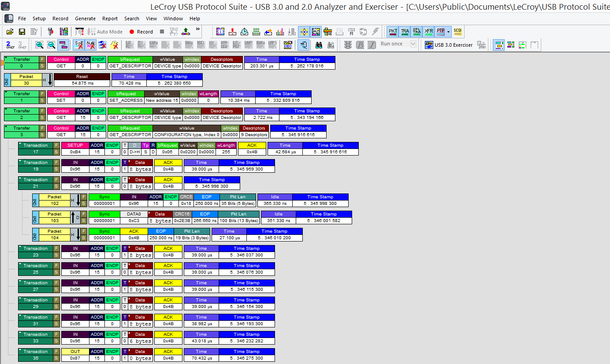Click the upload arrow icon
Viewport: 610px width, 364px height.
click(186, 32)
